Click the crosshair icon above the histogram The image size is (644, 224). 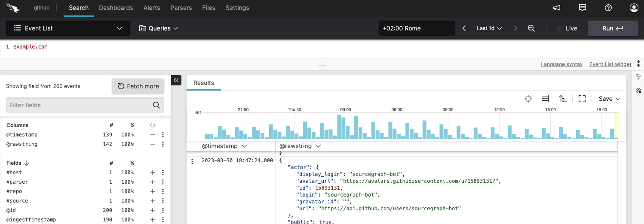528,99
